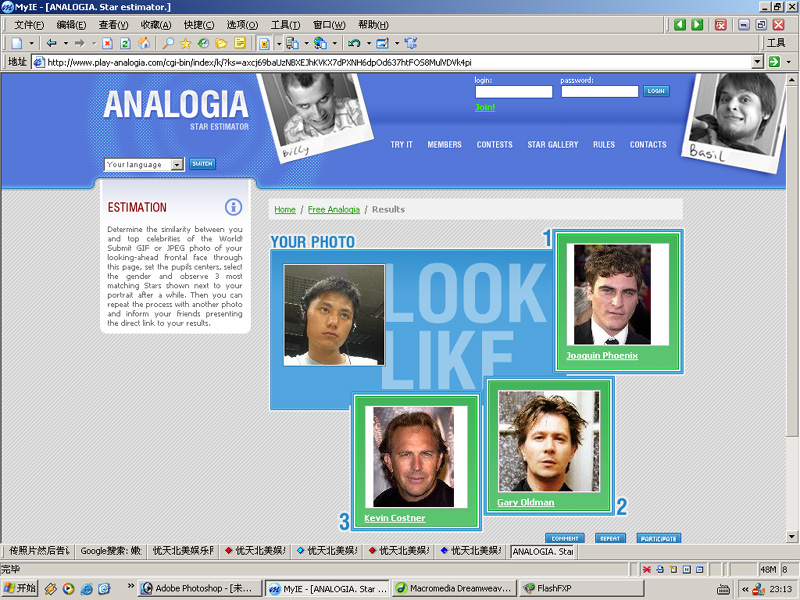Open Favorites with the star icon

coord(185,43)
